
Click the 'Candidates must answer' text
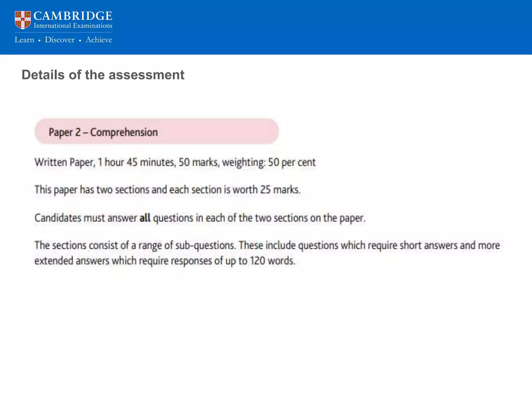click(x=86, y=218)
